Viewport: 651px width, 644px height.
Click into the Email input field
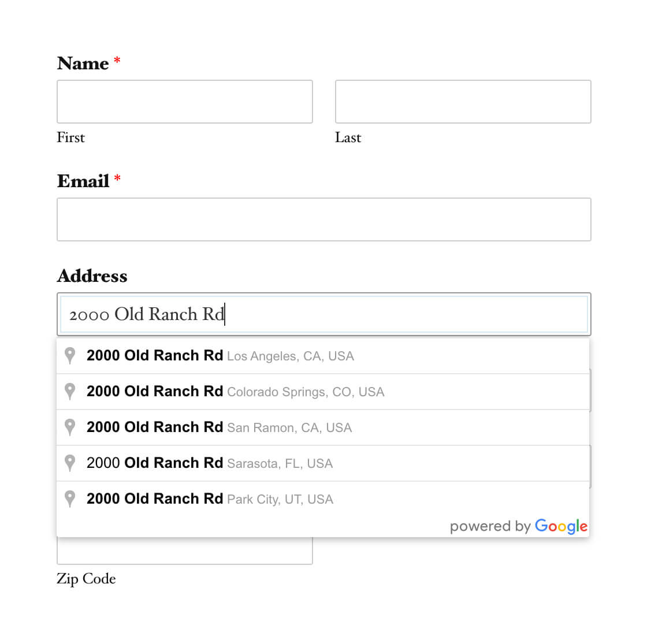point(323,219)
